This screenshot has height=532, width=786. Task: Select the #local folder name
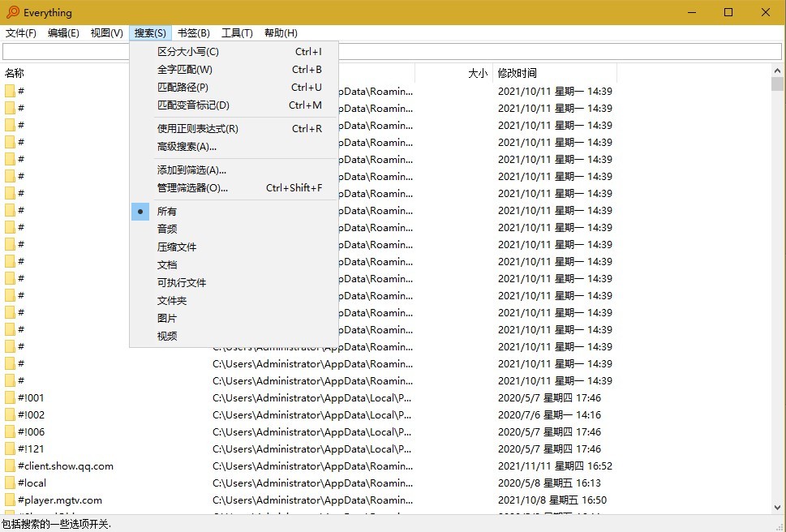click(x=32, y=483)
